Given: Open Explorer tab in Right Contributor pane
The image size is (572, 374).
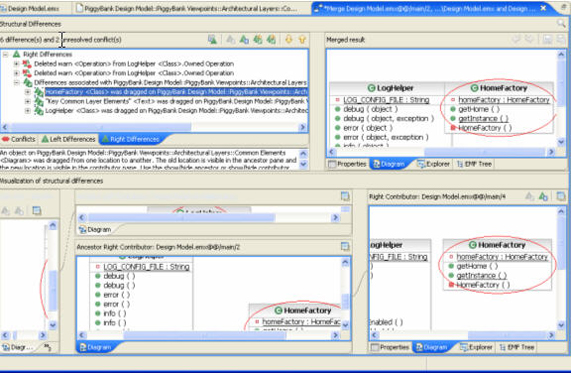Looking at the screenshot, I should coord(476,347).
